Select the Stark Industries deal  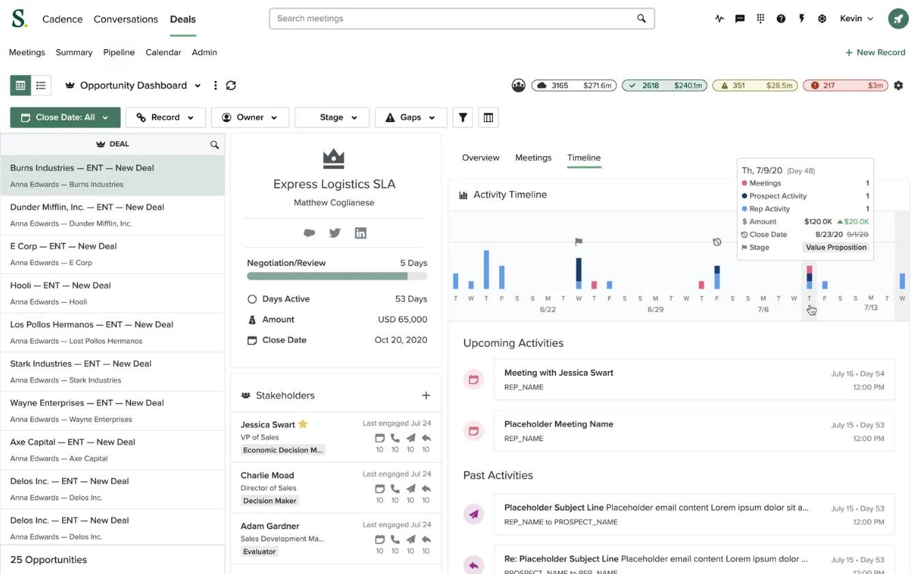[x=113, y=372]
